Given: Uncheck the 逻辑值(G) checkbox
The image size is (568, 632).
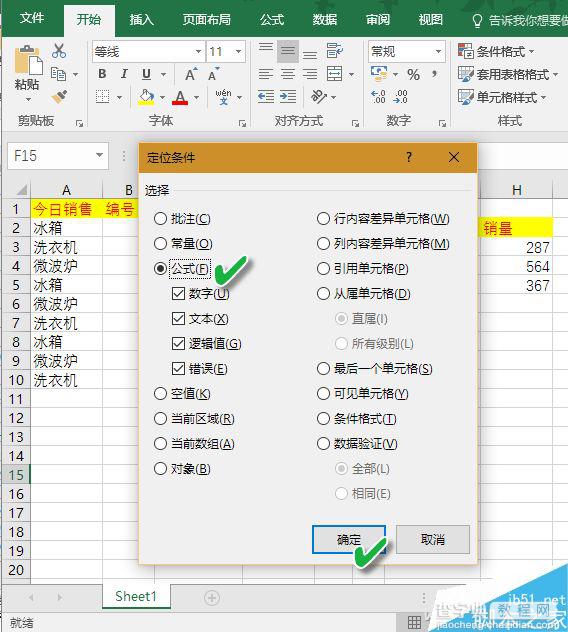Looking at the screenshot, I should [x=207, y=343].
